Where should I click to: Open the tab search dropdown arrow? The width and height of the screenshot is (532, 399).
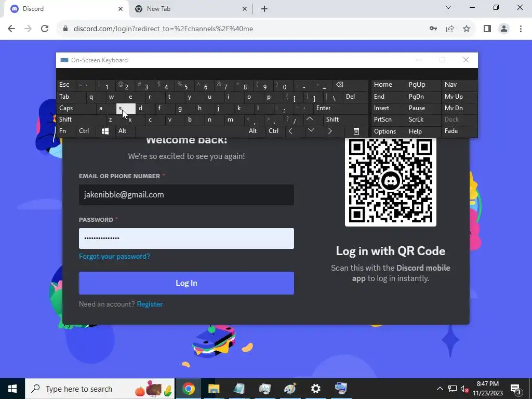(448, 7)
